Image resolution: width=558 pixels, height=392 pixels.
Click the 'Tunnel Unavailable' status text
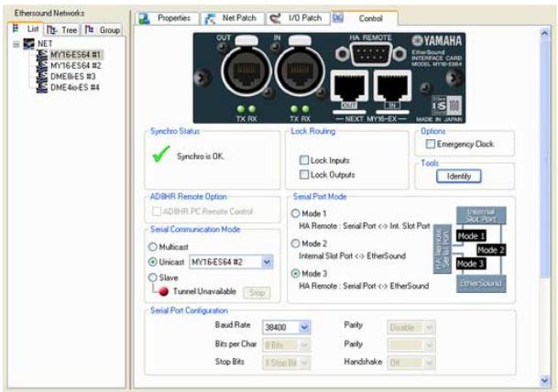click(204, 291)
